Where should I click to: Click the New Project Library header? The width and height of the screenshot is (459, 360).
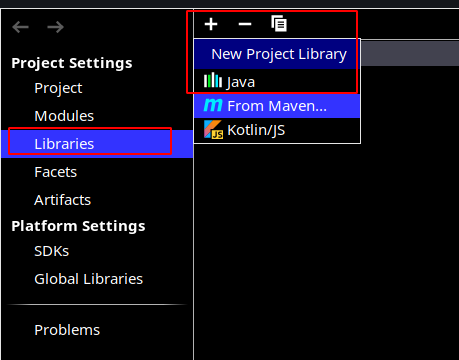[279, 54]
